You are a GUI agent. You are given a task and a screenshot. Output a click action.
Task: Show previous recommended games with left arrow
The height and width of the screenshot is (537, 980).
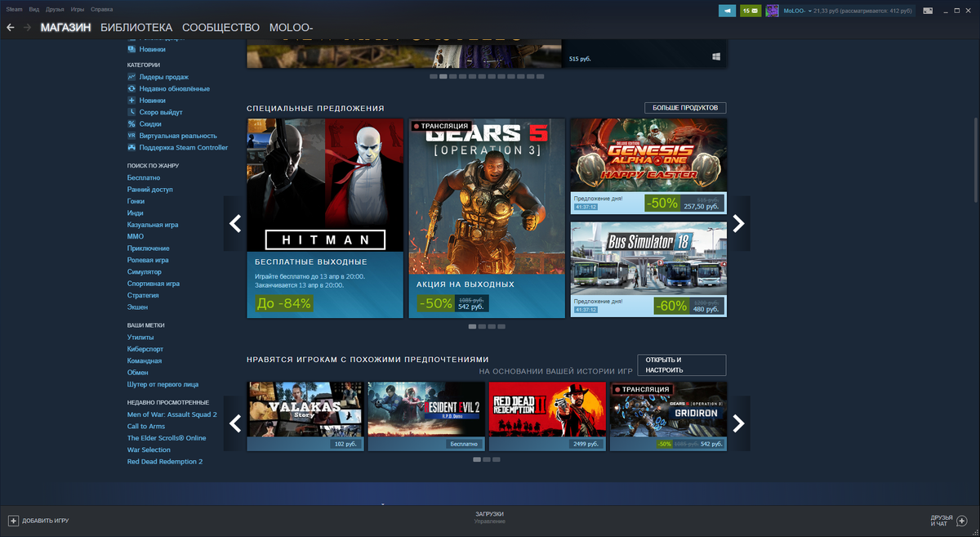(235, 423)
